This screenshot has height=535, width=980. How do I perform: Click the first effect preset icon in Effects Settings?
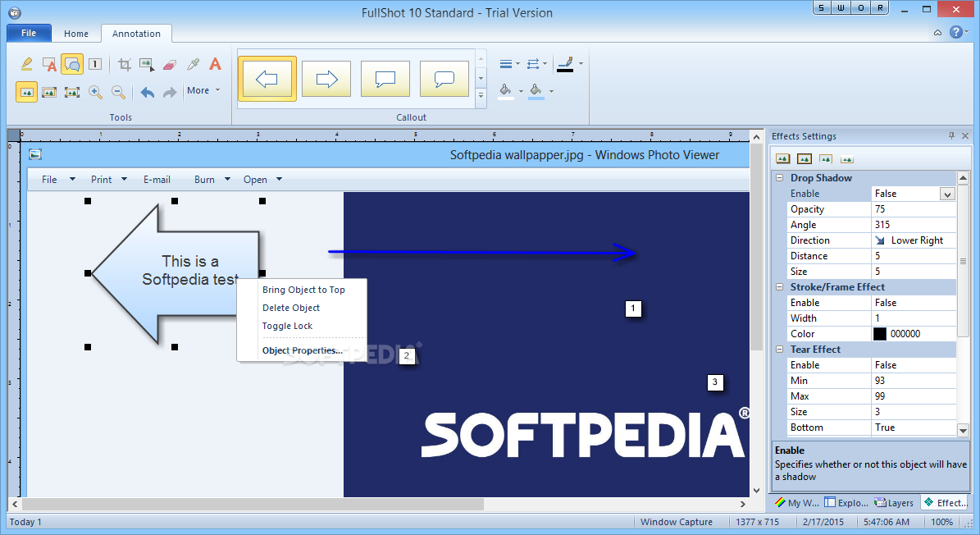click(x=782, y=158)
